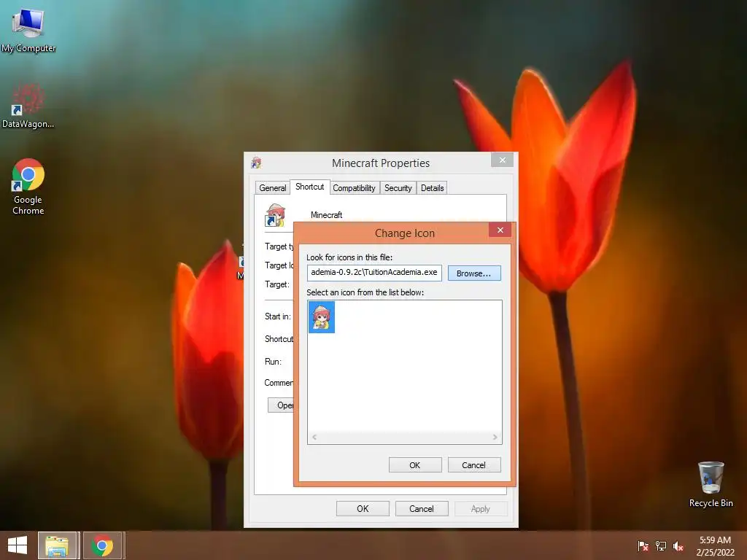Image resolution: width=747 pixels, height=560 pixels.
Task: Click the icon file path input field
Action: pos(374,273)
